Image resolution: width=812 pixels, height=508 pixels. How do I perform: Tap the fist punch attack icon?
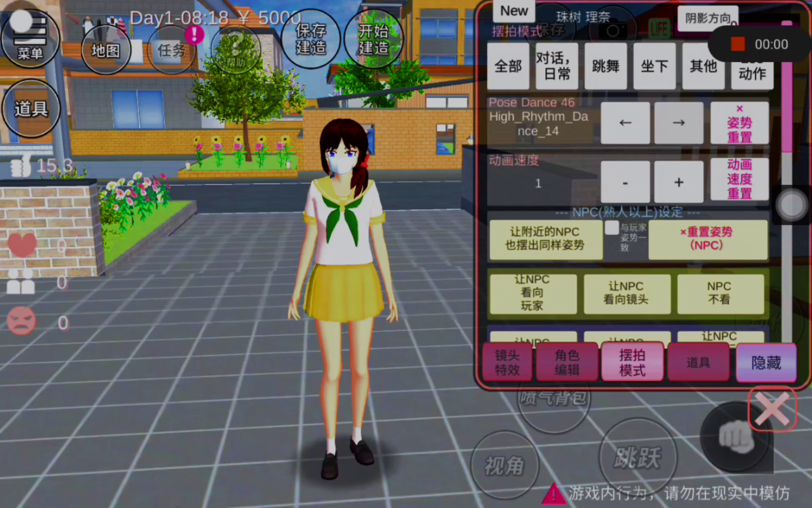735,437
